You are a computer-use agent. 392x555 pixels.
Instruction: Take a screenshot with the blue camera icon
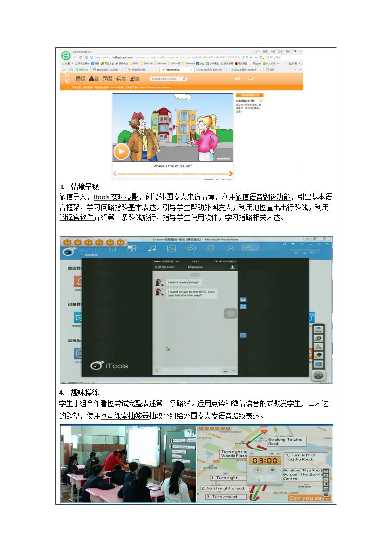pos(243,299)
